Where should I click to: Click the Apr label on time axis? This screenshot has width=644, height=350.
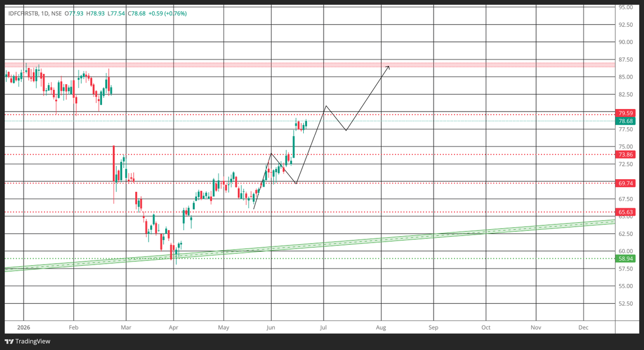[173, 326]
